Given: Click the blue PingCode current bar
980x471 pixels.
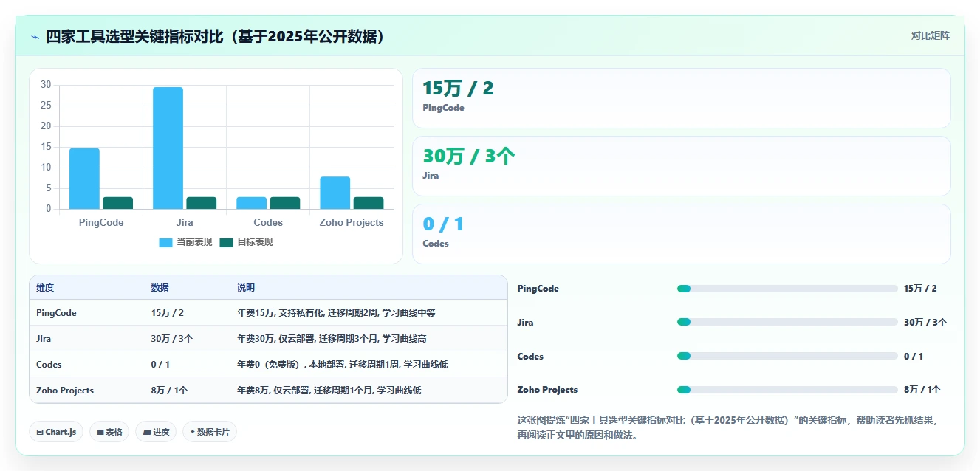Looking at the screenshot, I should [x=84, y=179].
